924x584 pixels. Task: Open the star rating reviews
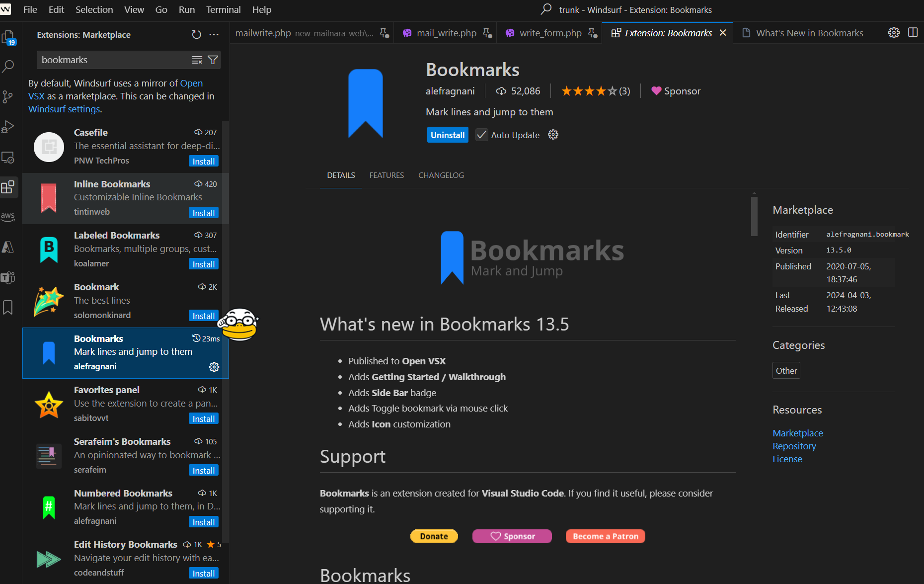coord(596,91)
